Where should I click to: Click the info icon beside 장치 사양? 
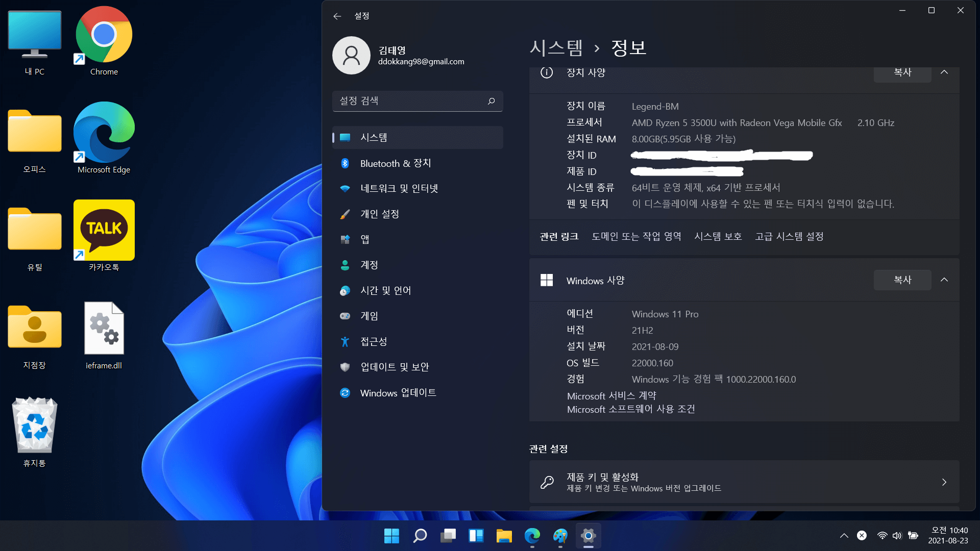(547, 72)
